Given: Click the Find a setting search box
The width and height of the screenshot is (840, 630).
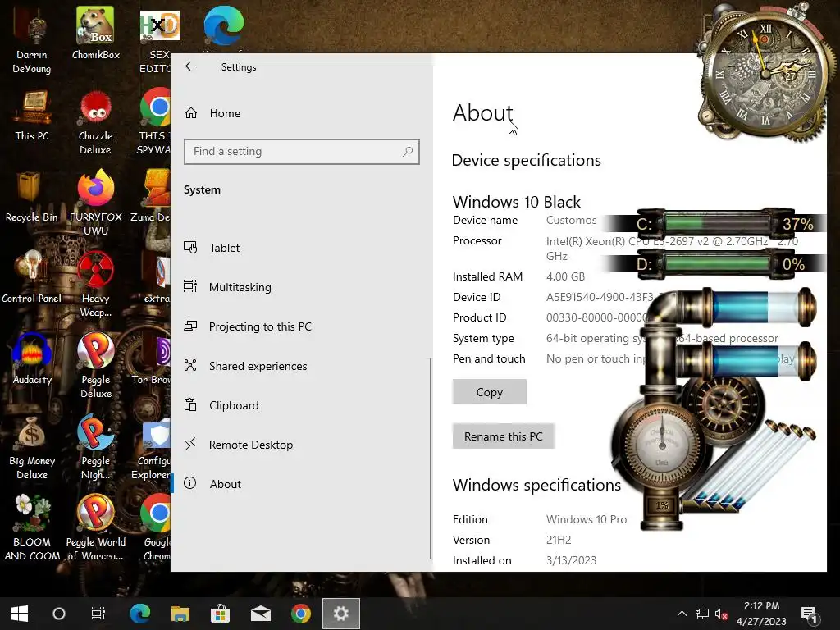Looking at the screenshot, I should tap(302, 152).
